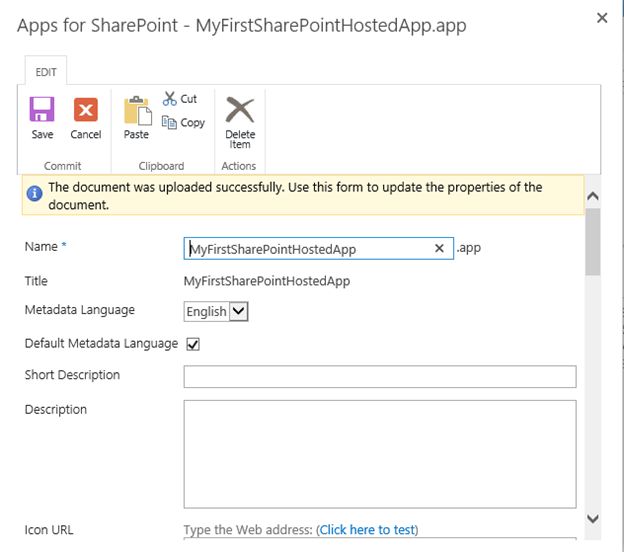Screen dimensions: 624x552
Task: Click the Metadata Language label
Action: coord(80,310)
